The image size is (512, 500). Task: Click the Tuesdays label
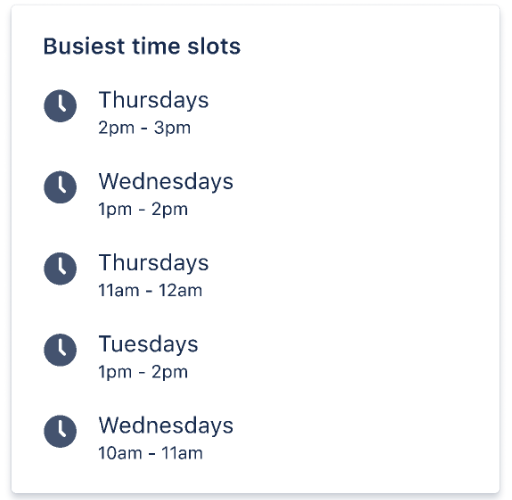148,344
